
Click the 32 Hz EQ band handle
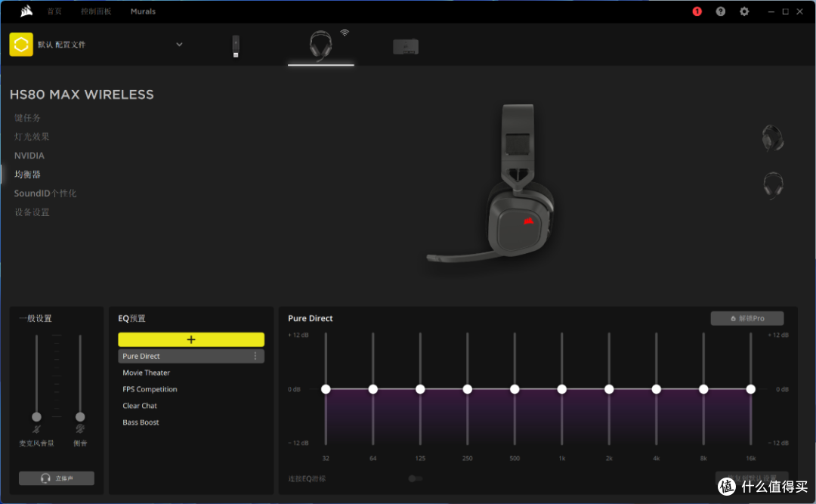point(326,389)
